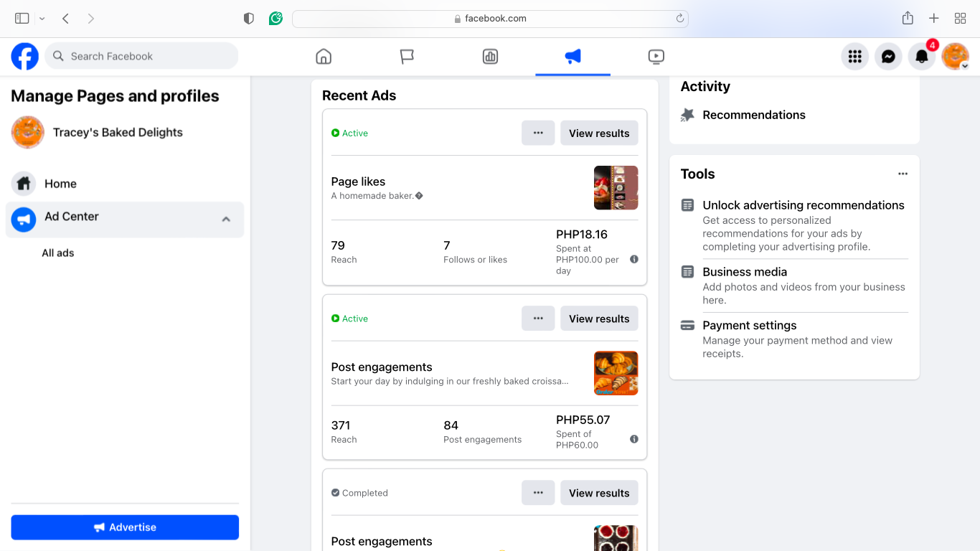Click the info icon for PHP55.07 spend
980x551 pixels.
tap(634, 439)
